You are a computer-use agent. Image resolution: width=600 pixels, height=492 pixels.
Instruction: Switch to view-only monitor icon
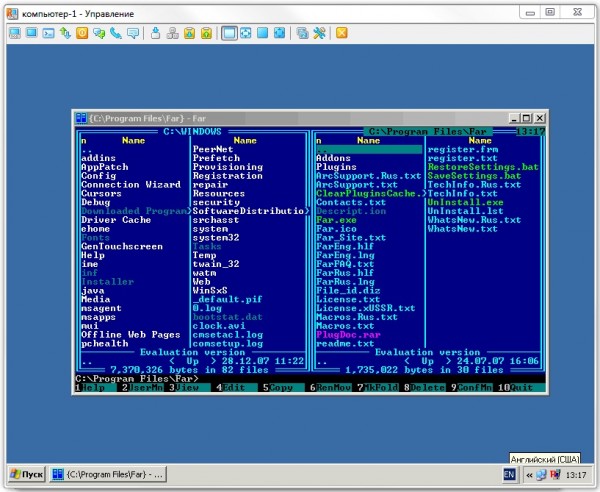32,33
